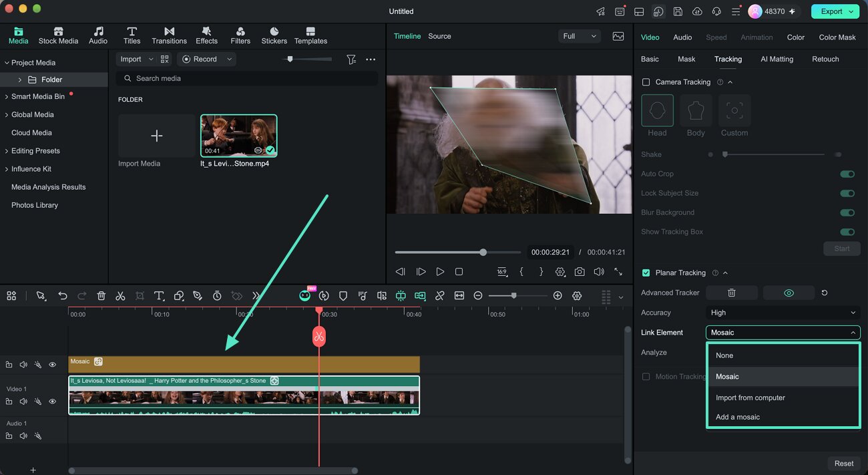The image size is (868, 475).
Task: Select None in Link Element list
Action: [x=783, y=355]
